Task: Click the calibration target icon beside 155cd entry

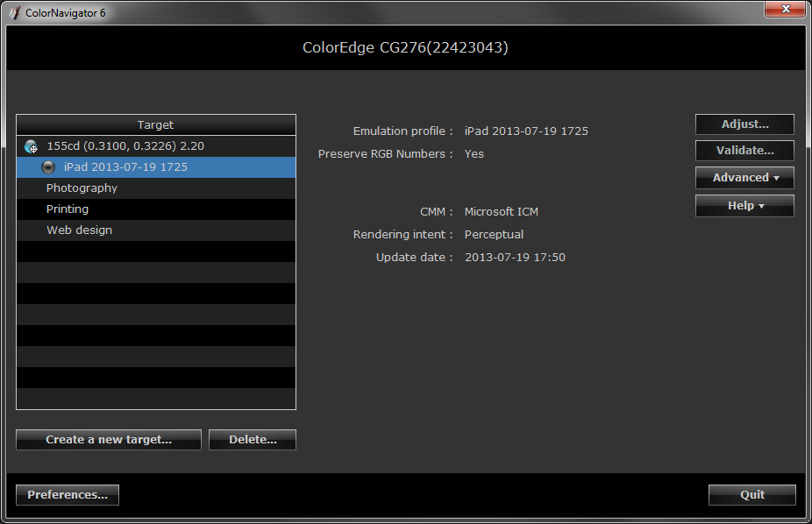Action: [31, 146]
